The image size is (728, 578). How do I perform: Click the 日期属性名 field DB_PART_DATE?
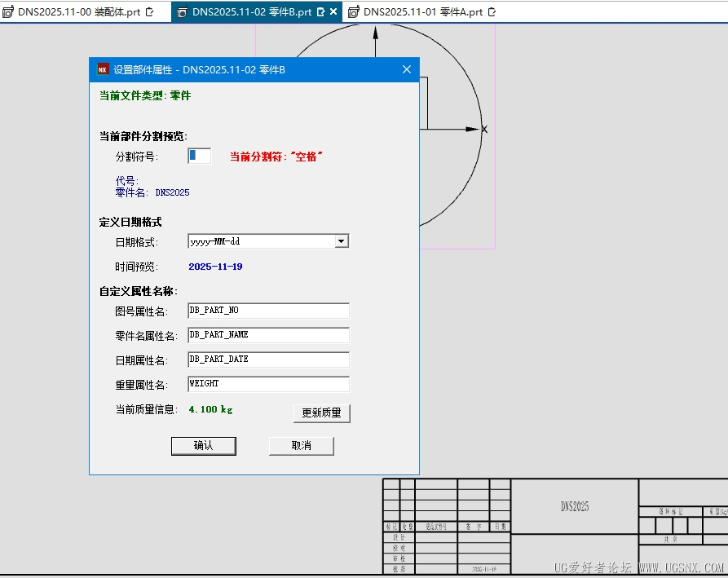point(268,360)
